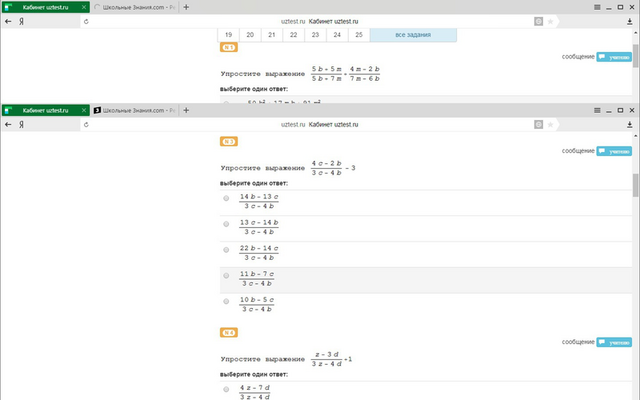Image resolution: width=640 pixels, height=400 pixels.
Task: Open new tab plus in top window
Action: 186,7
